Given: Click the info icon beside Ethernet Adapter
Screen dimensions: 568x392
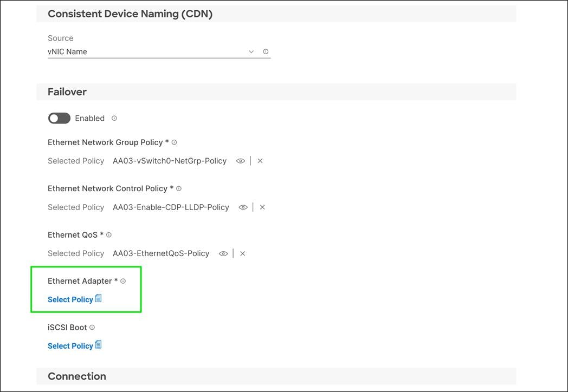Looking at the screenshot, I should 123,280.
